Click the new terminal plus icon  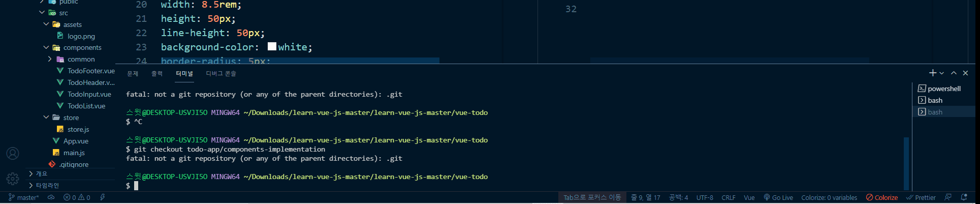point(932,73)
